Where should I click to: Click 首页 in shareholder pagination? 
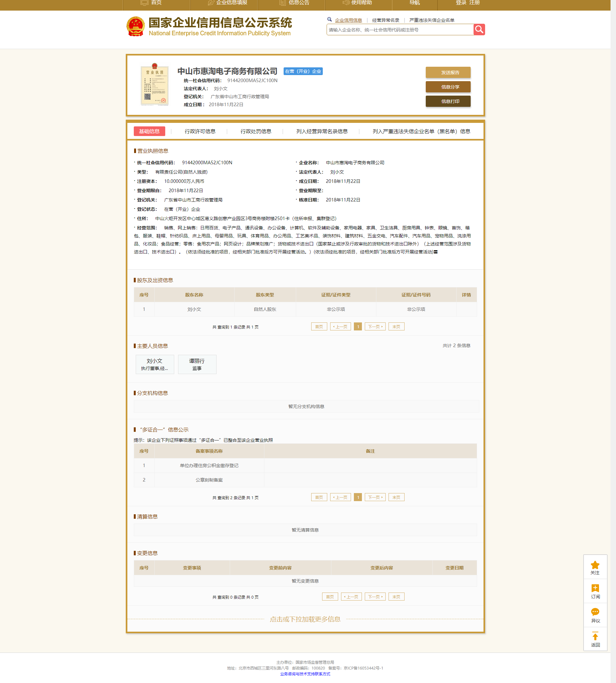pos(319,327)
